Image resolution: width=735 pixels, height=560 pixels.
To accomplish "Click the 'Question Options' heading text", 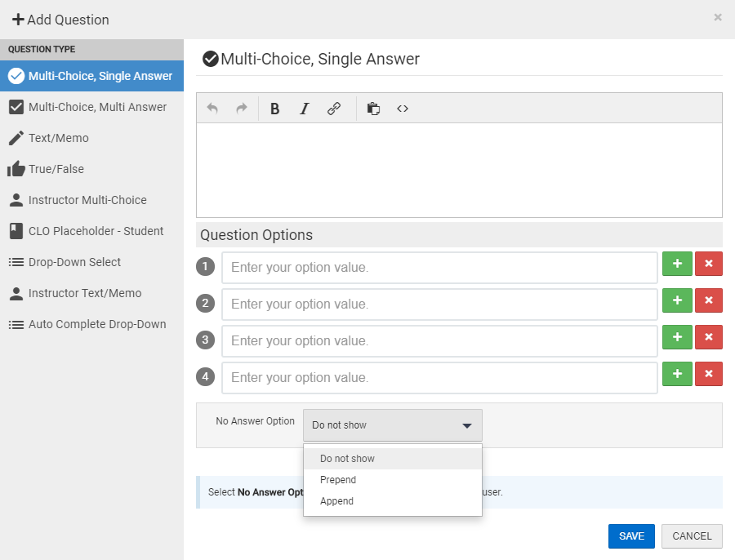I will 256,235.
